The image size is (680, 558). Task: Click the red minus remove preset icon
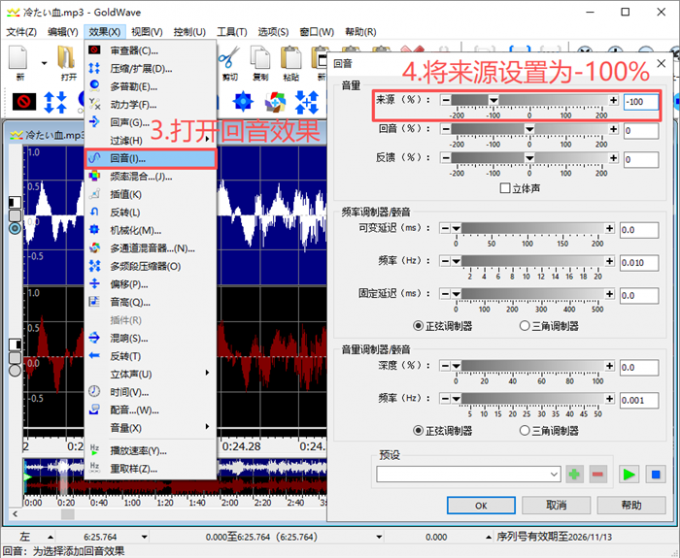(x=598, y=474)
